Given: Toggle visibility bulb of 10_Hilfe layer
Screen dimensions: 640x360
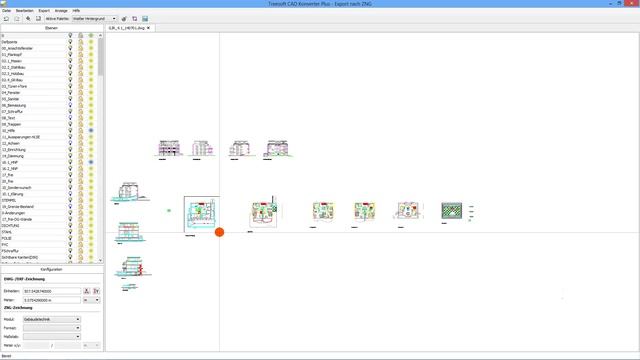Looking at the screenshot, I should (70, 131).
